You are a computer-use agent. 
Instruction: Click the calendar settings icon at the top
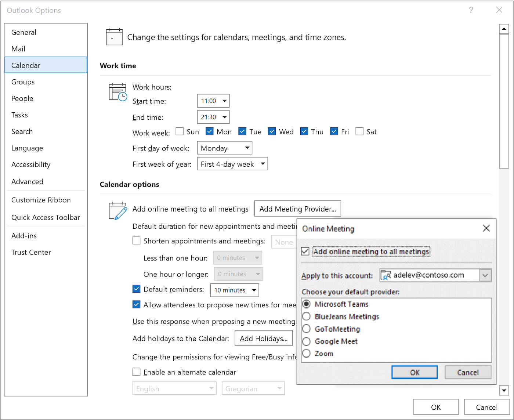[x=114, y=37]
